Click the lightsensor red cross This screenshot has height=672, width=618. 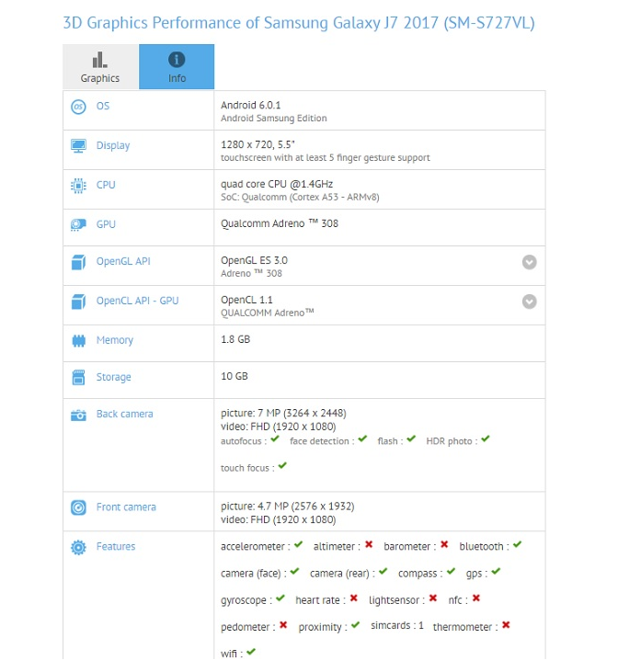433,598
